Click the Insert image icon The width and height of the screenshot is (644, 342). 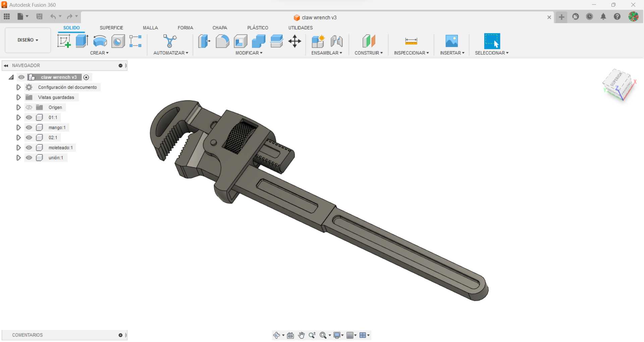click(x=452, y=41)
